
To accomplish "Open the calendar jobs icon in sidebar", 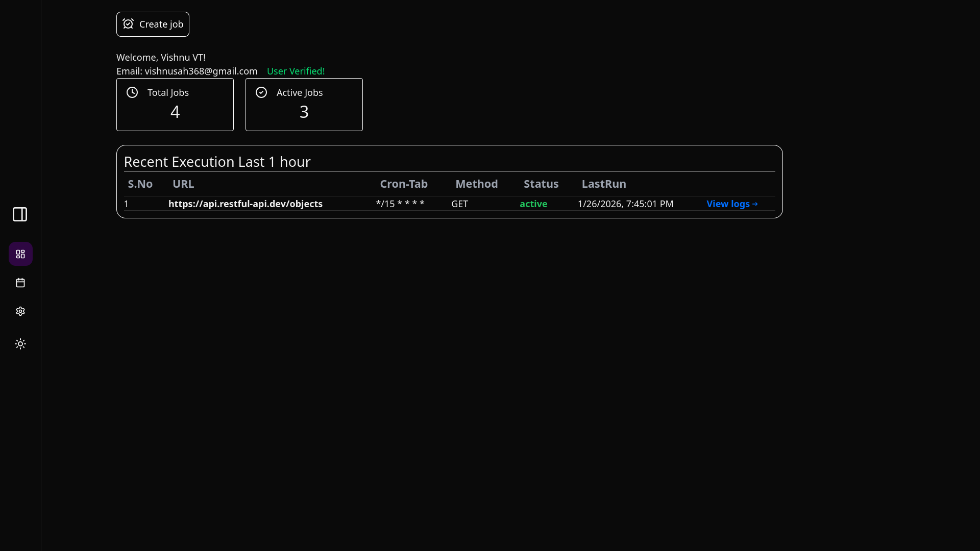I will coord(20,283).
